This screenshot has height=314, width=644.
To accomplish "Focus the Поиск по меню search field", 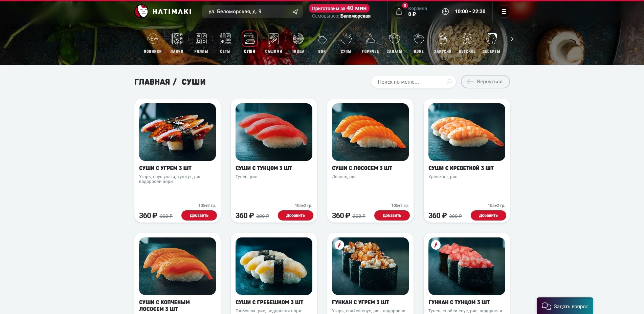I will (413, 82).
